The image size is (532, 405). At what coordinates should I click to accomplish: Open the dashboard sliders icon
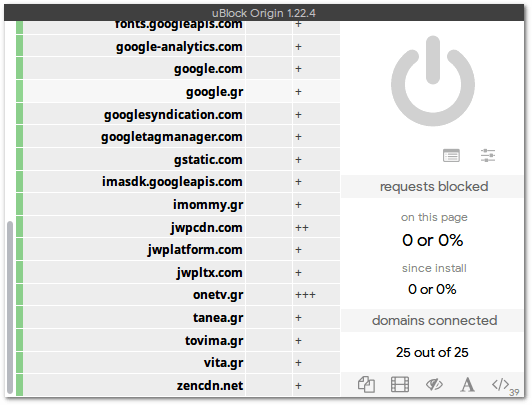488,156
